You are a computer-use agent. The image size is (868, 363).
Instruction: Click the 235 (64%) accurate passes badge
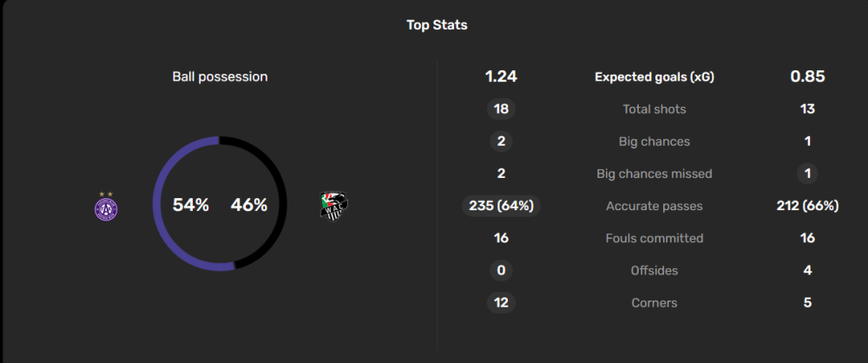pyautogui.click(x=501, y=206)
